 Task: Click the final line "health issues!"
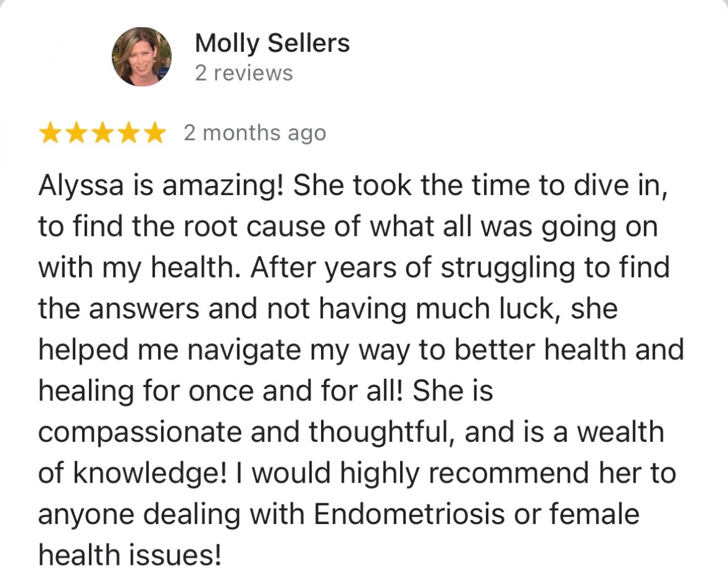click(130, 555)
